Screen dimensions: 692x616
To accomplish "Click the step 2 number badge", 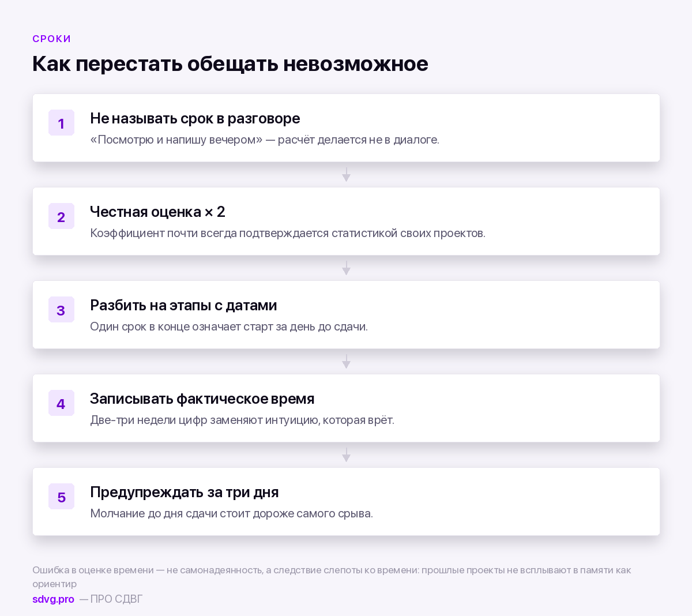I will click(61, 216).
